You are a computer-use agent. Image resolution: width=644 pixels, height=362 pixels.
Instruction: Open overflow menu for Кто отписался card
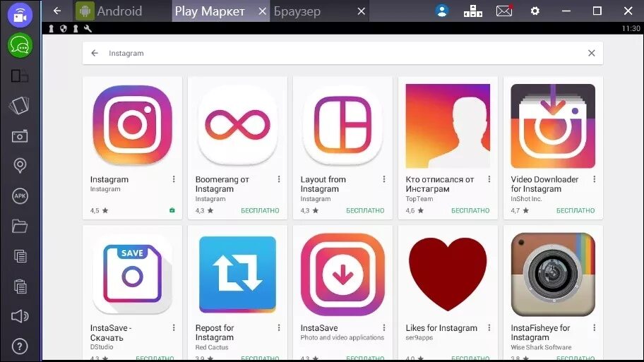tap(489, 179)
